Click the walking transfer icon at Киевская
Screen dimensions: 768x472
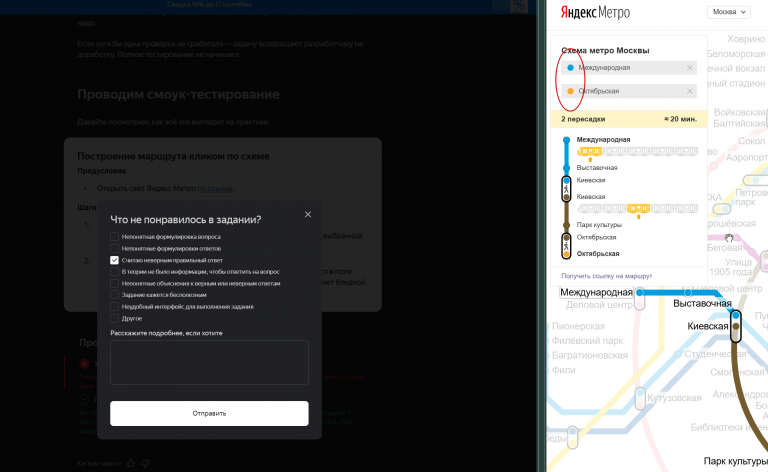566,189
